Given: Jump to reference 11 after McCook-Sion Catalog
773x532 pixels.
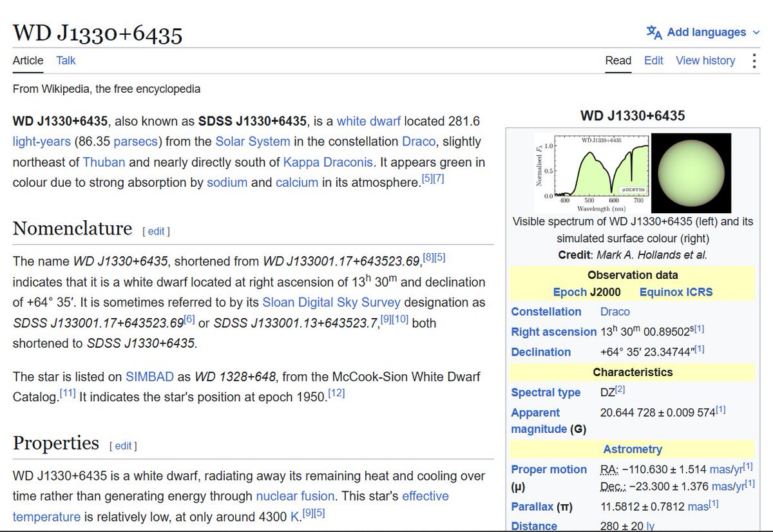Looking at the screenshot, I should coord(68,393).
